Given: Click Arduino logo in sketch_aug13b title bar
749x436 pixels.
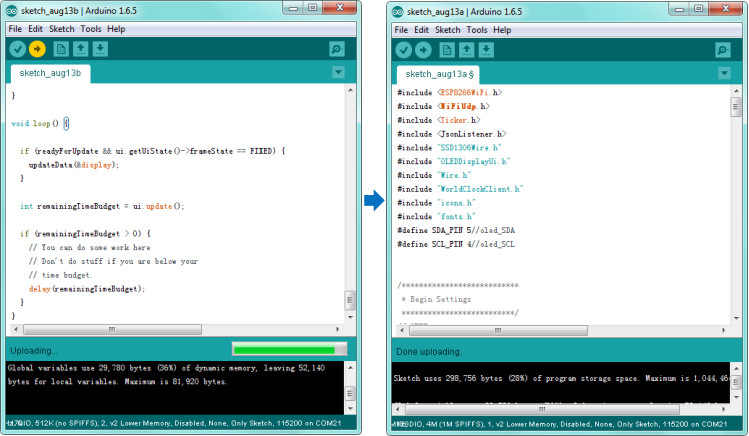Looking at the screenshot, I should click(x=12, y=11).
